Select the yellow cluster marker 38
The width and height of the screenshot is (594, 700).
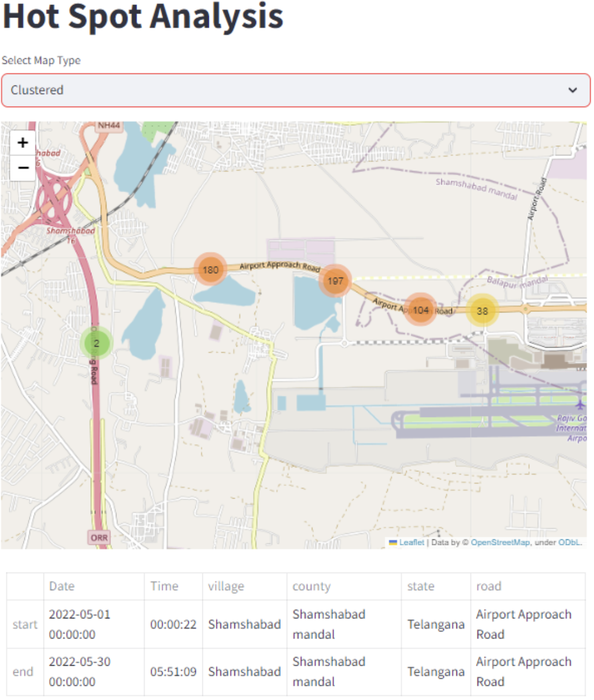pos(482,311)
